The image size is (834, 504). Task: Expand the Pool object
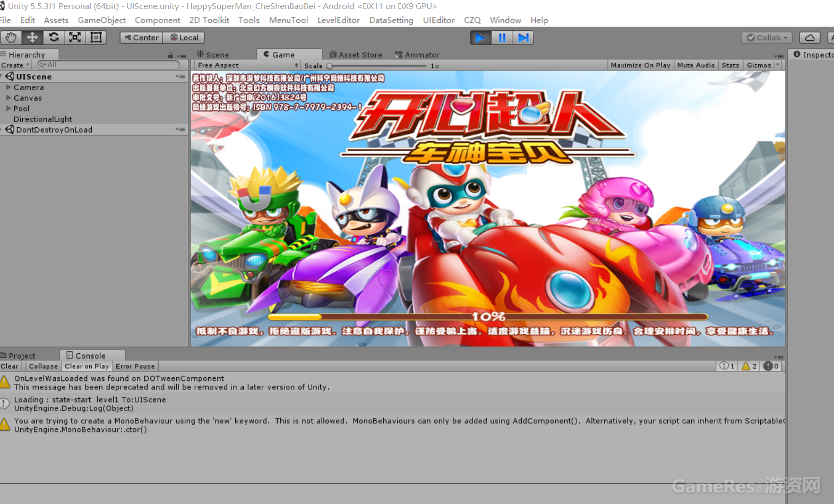(8, 108)
